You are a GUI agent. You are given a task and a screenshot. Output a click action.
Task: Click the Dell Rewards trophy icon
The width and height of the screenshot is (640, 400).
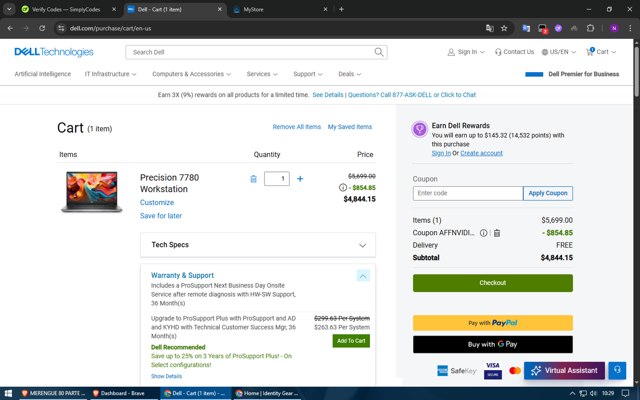pyautogui.click(x=420, y=129)
